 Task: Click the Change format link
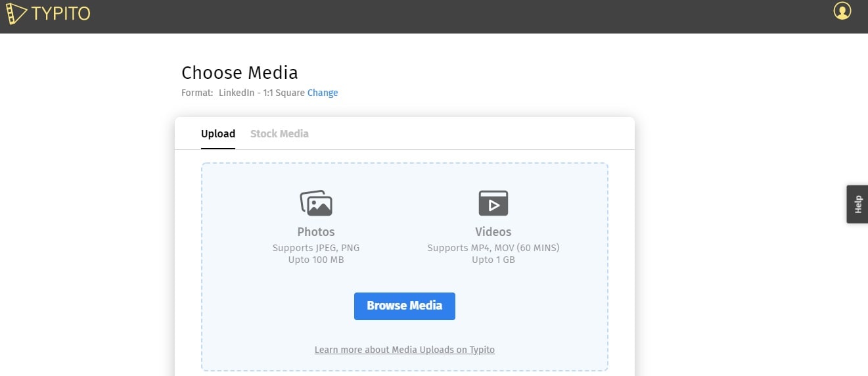(x=323, y=93)
